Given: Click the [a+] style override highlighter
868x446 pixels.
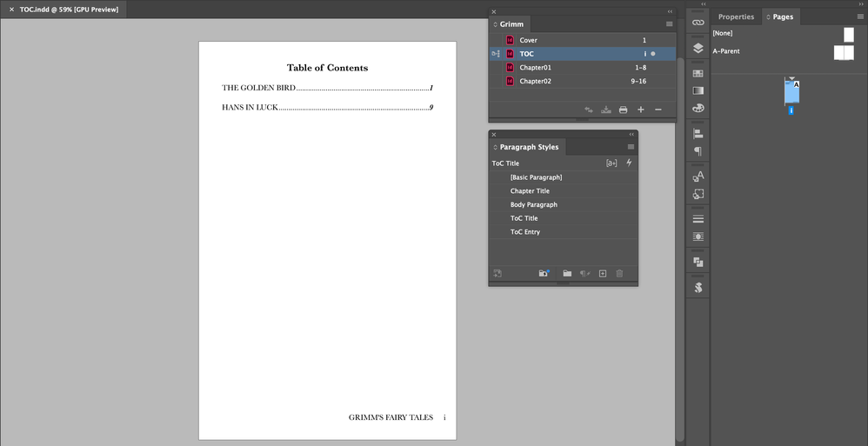Looking at the screenshot, I should pos(611,163).
